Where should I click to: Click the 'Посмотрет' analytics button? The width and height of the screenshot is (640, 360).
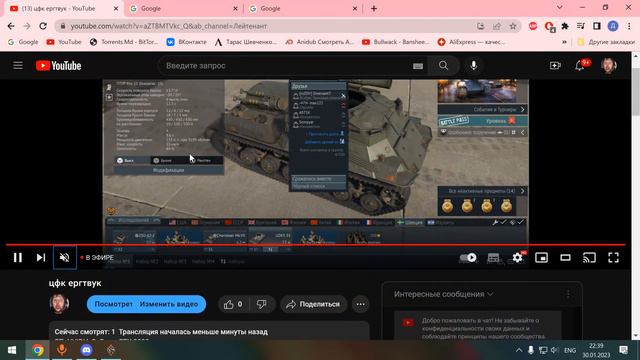(x=113, y=304)
